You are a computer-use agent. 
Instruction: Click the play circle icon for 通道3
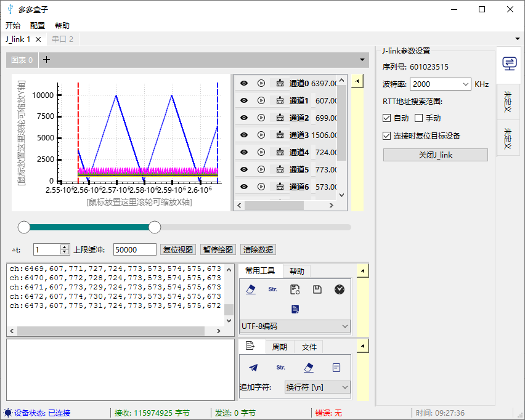(261, 135)
